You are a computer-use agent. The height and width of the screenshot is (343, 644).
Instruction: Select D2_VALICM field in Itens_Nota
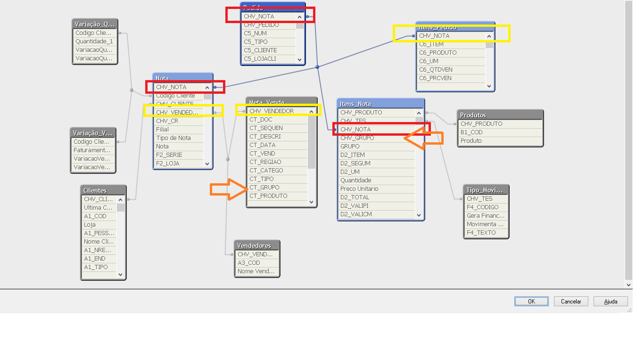[x=377, y=214]
